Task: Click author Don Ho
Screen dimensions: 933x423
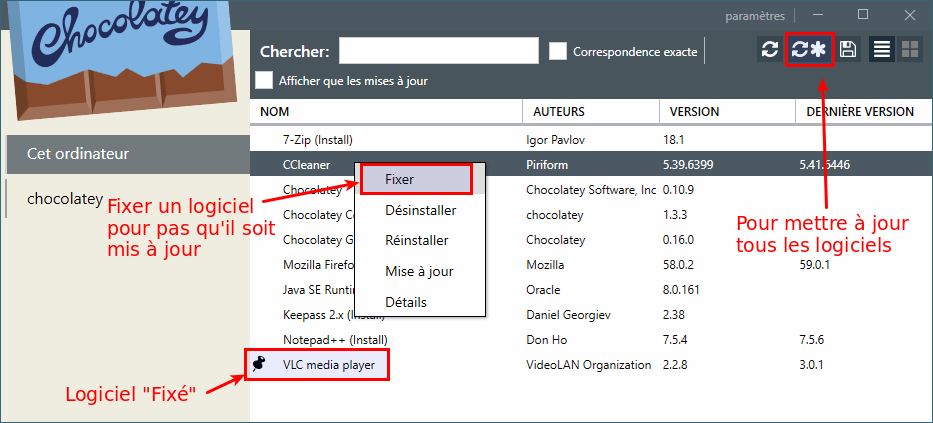Action: pyautogui.click(x=547, y=340)
